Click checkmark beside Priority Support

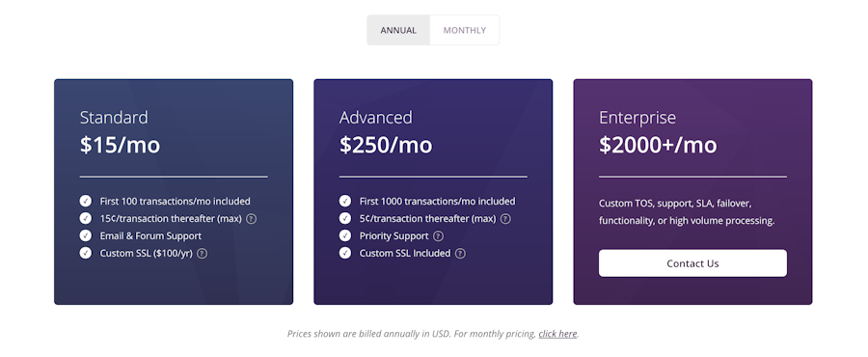(345, 235)
